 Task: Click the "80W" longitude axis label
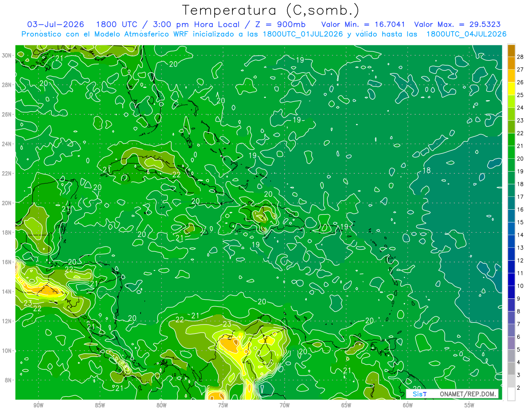(161, 405)
